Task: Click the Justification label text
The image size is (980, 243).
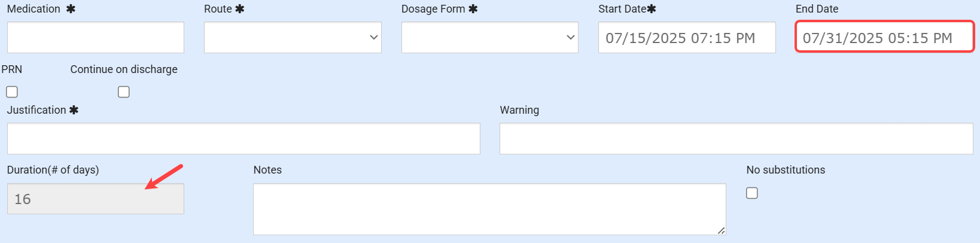Action: [36, 110]
